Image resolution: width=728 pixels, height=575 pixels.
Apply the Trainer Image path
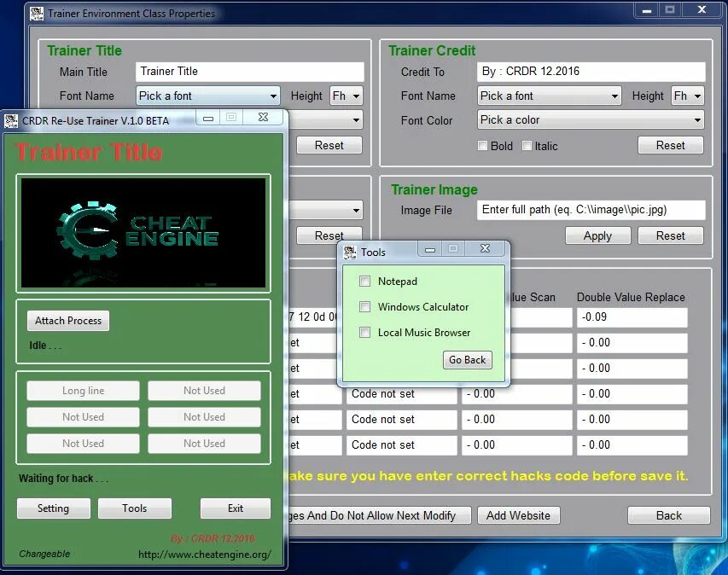[597, 235]
